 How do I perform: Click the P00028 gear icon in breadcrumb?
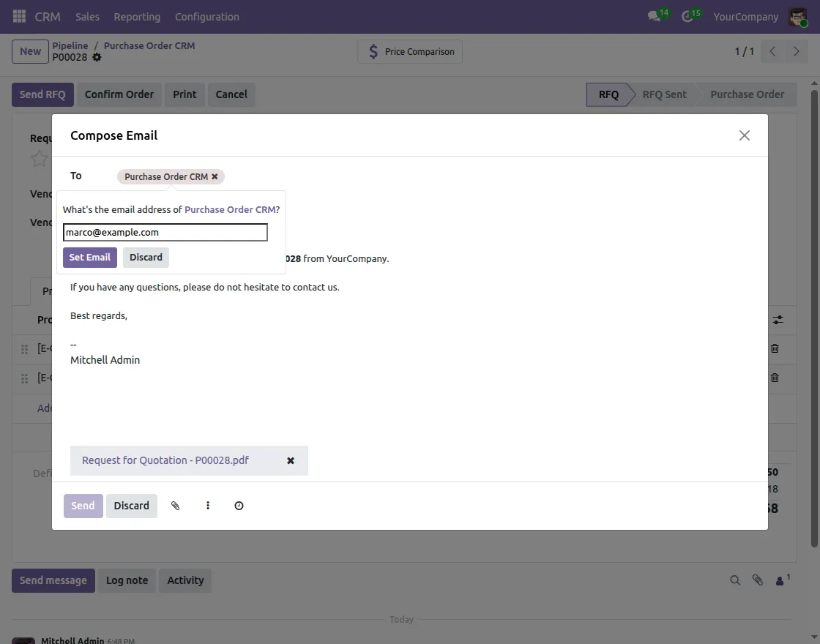tap(97, 58)
